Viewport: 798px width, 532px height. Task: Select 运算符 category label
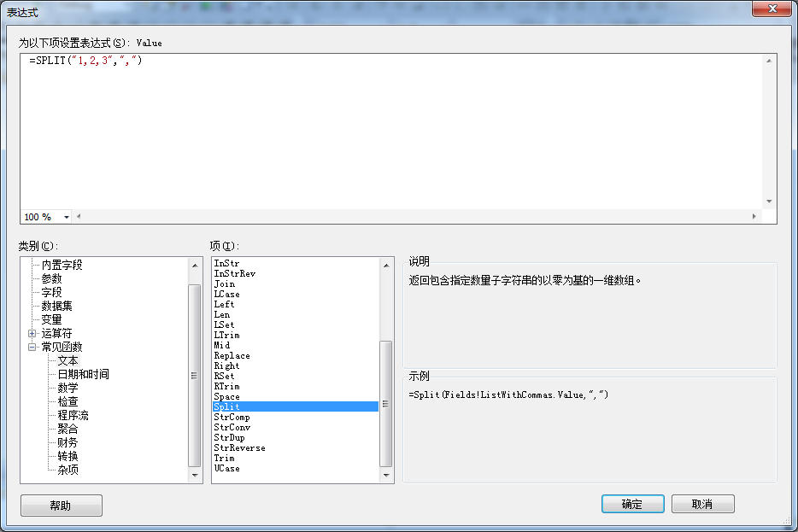click(56, 334)
